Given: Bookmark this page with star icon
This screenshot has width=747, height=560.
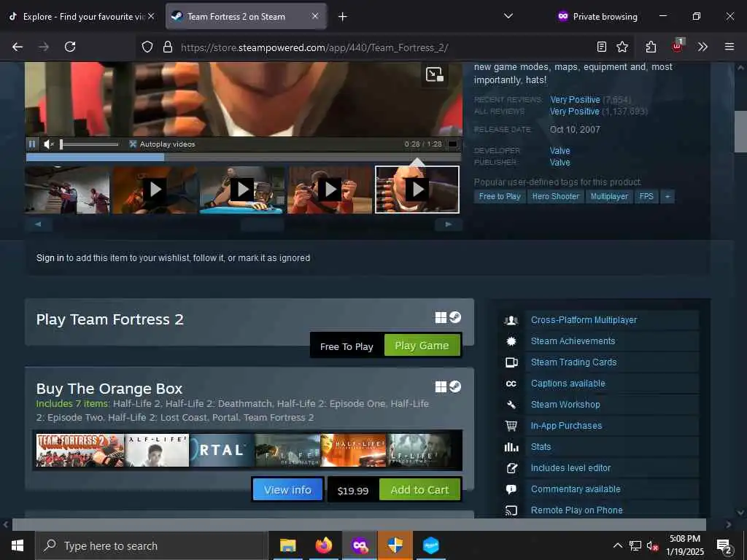Looking at the screenshot, I should pyautogui.click(x=622, y=47).
